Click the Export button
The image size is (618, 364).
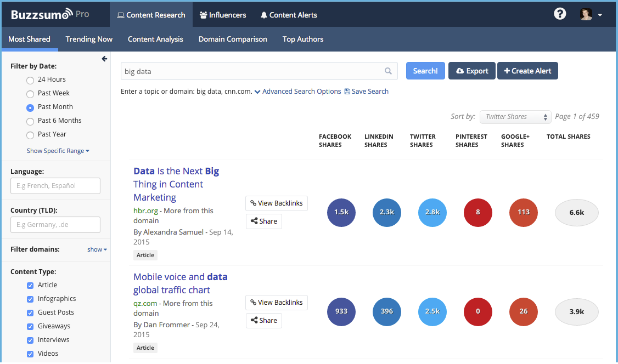(471, 71)
